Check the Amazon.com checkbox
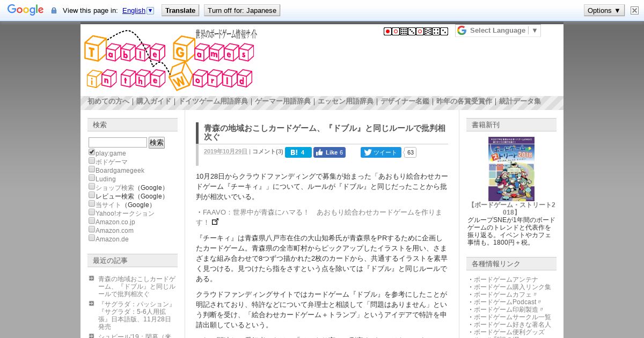 pos(92,230)
